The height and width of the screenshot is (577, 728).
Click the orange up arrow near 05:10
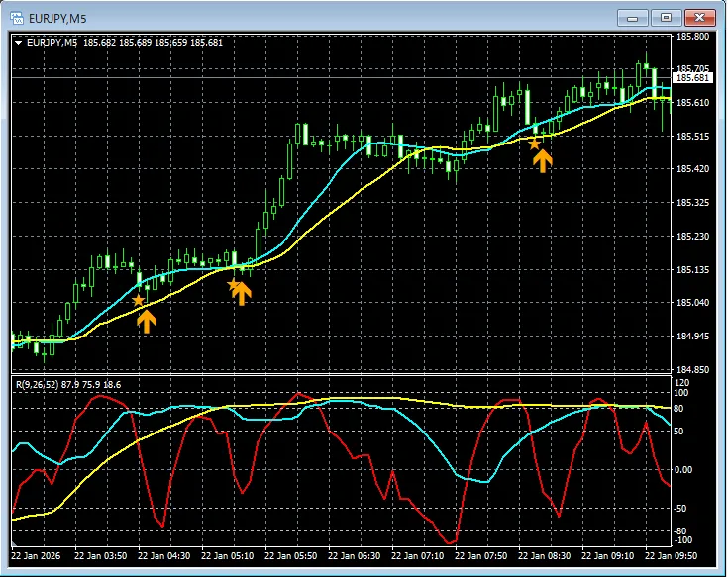click(242, 292)
